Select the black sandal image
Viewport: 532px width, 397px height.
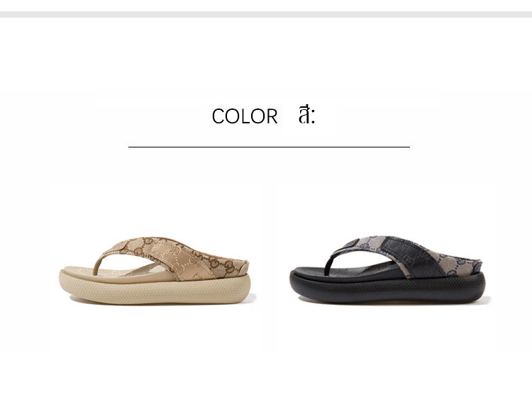pyautogui.click(x=387, y=269)
